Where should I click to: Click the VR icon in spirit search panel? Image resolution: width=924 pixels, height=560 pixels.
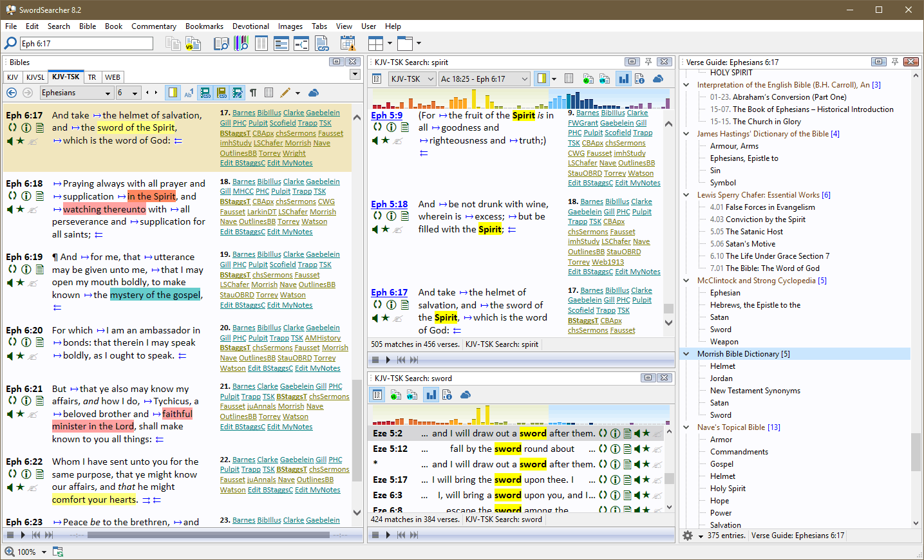[x=605, y=79]
